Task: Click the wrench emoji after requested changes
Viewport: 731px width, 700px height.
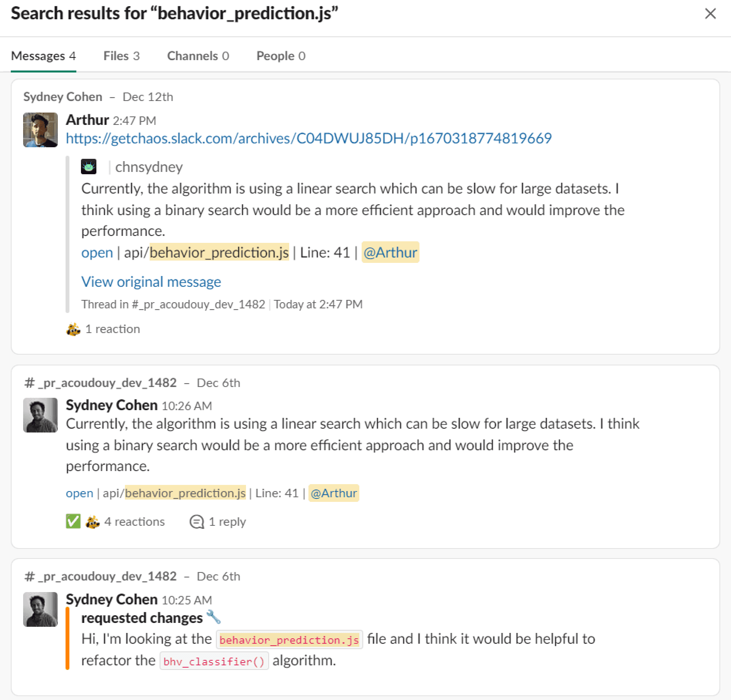Action: (213, 617)
